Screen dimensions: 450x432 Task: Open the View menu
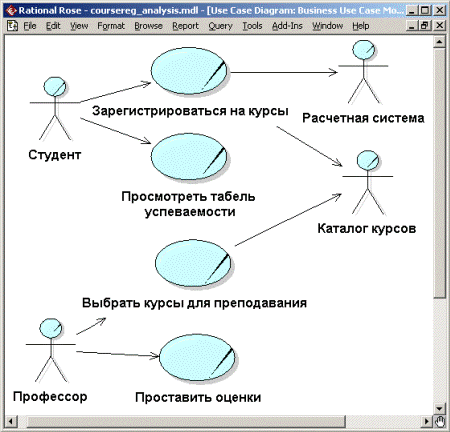click(79, 26)
